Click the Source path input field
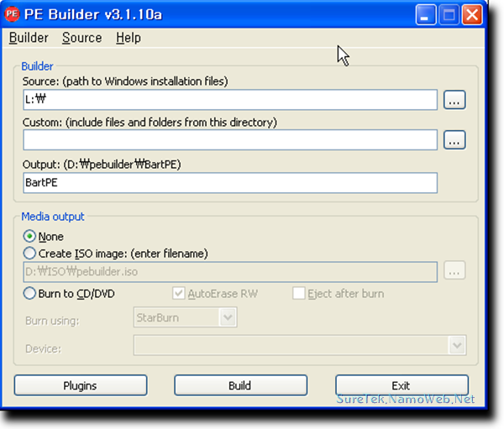 click(230, 100)
